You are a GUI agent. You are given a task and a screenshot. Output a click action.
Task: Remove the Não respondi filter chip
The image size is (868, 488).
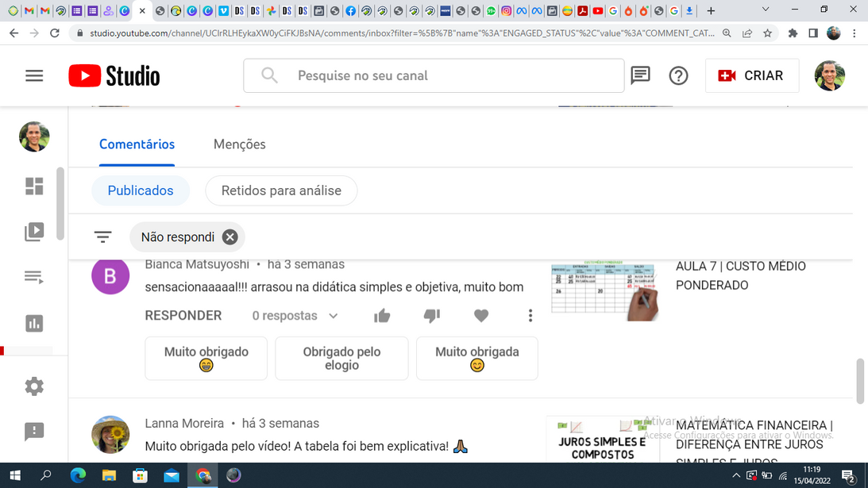pos(230,236)
